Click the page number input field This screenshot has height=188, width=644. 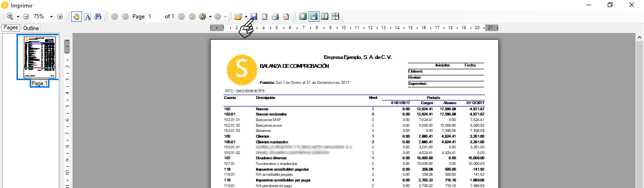pyautogui.click(x=155, y=16)
